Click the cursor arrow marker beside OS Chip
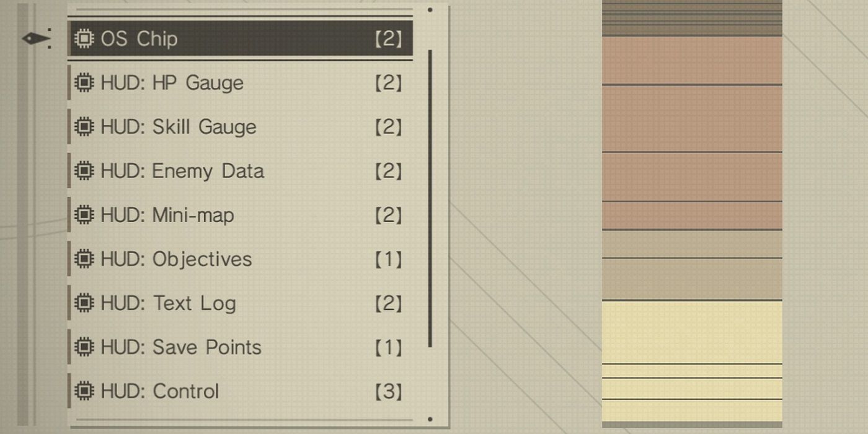The width and height of the screenshot is (868, 434). pos(36,39)
